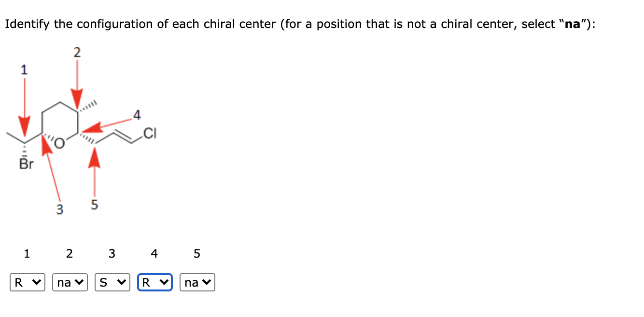Open the highlighted R dropdown for position 4

(x=154, y=282)
